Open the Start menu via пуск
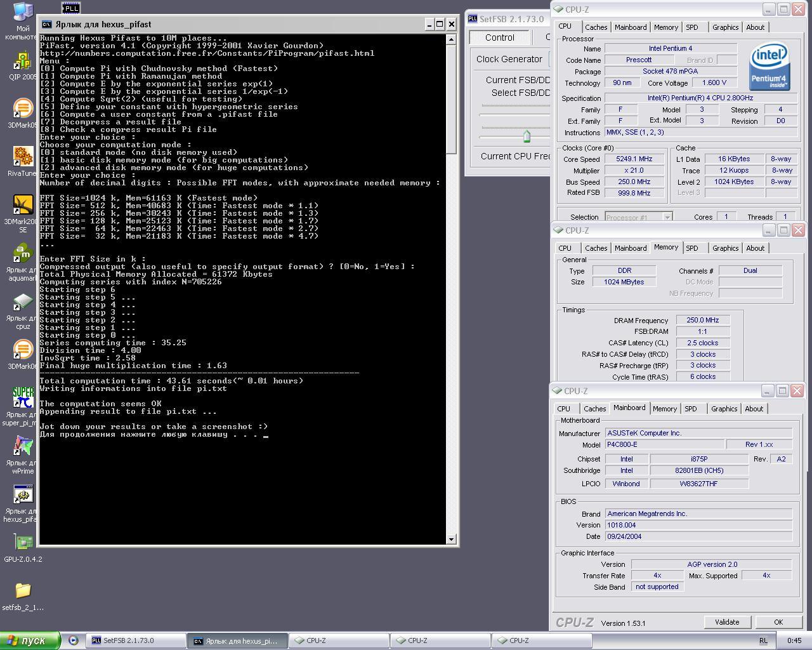Screen dimensions: 812x650 tap(29, 640)
